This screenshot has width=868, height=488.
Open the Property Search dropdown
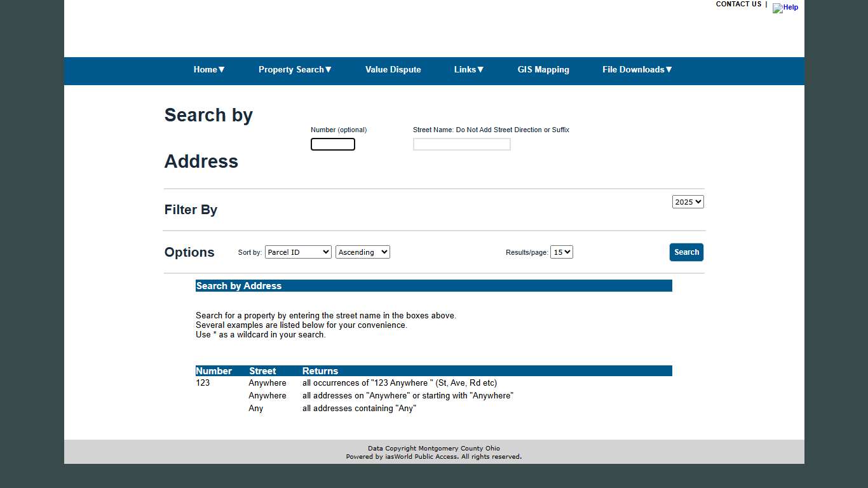coord(295,70)
